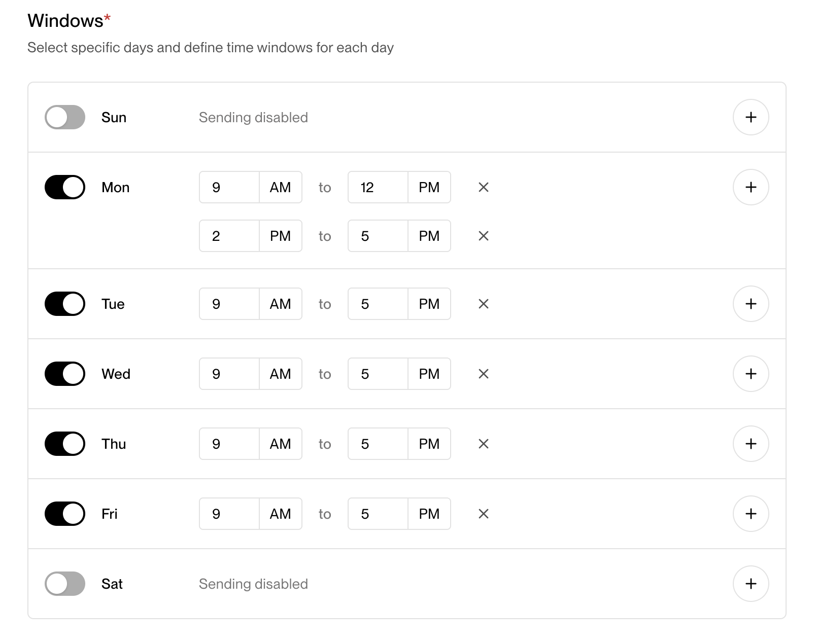Open Friday's start AM selector

(280, 514)
